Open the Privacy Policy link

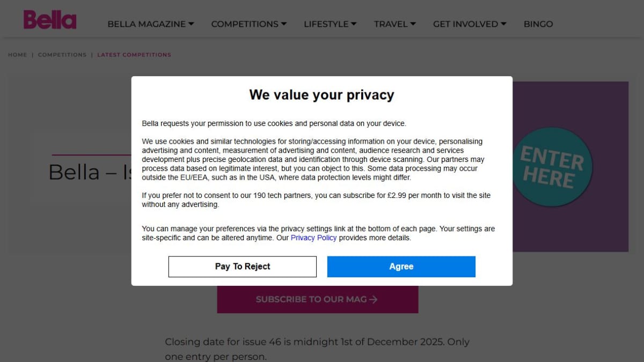[314, 238]
